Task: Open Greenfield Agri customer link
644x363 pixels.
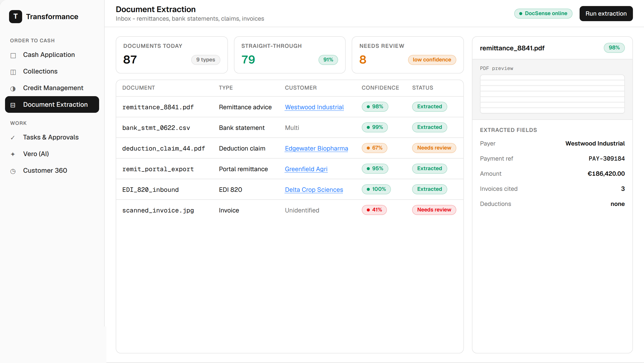Action: 306,169
